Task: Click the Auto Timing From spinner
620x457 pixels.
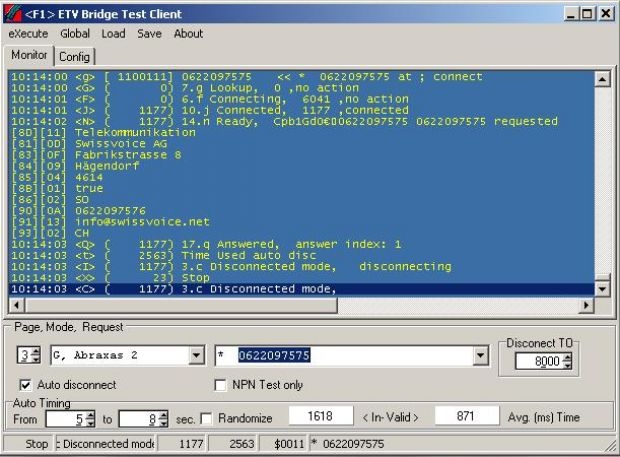Action: coord(90,418)
